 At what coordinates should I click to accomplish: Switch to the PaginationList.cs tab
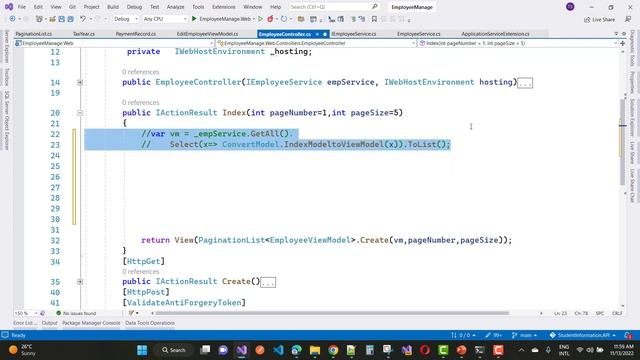[33, 34]
